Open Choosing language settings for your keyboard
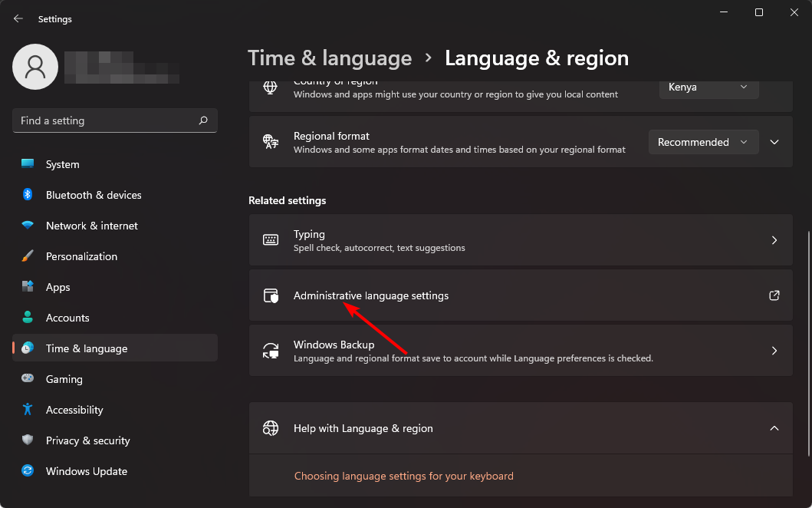 403,476
